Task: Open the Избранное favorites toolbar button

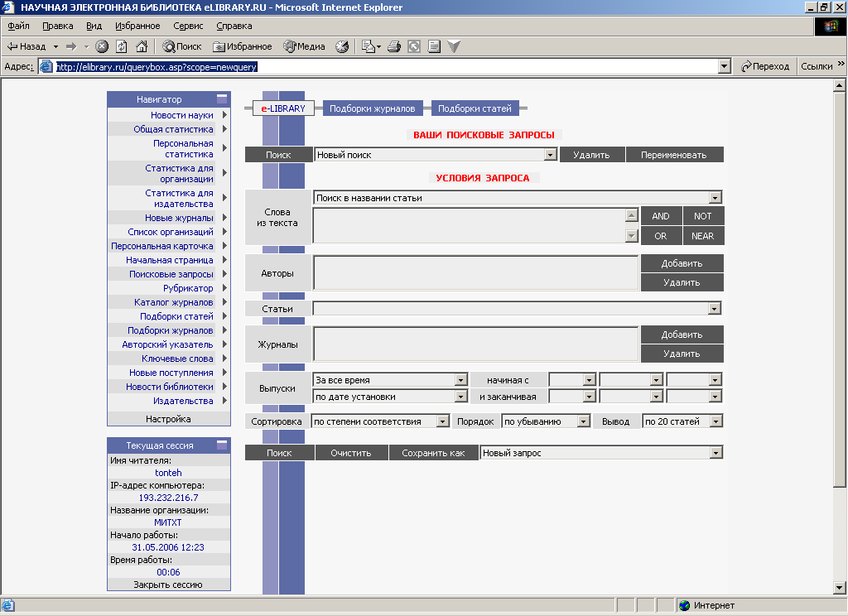Action: [x=243, y=46]
